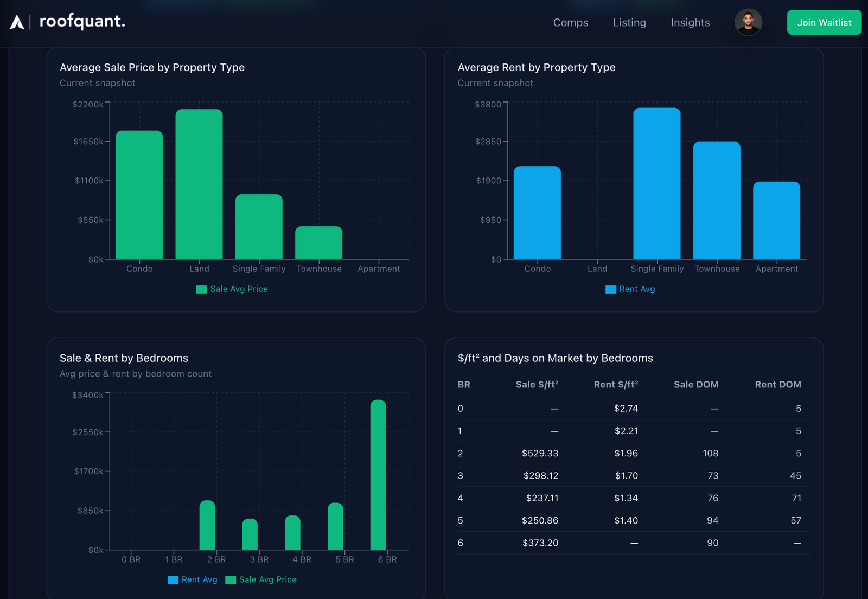Select the Single Family bar in rent chart
The height and width of the screenshot is (599, 868).
pos(656,183)
